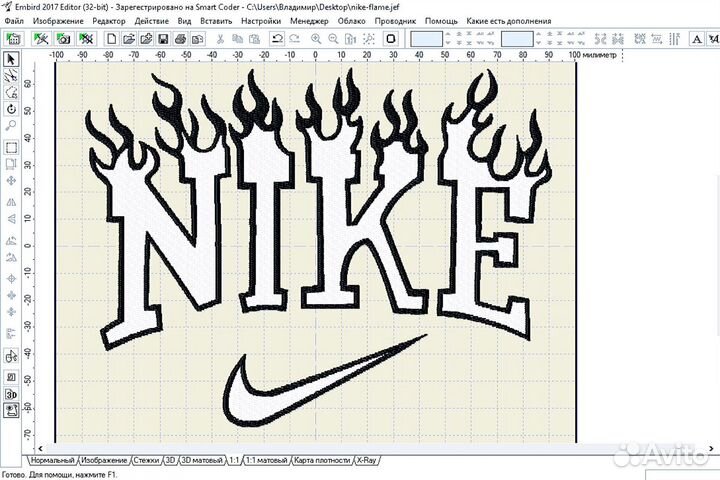Switch to the X-Ray view tab

(366, 461)
